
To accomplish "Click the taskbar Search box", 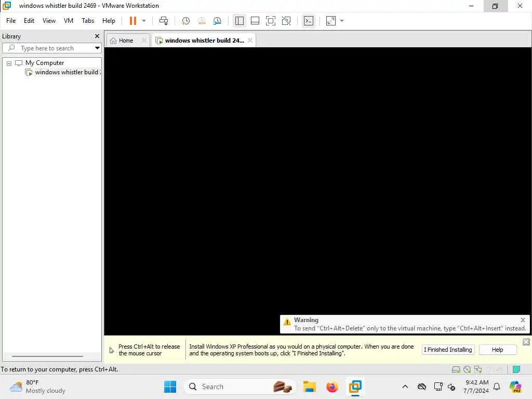I will (240, 387).
